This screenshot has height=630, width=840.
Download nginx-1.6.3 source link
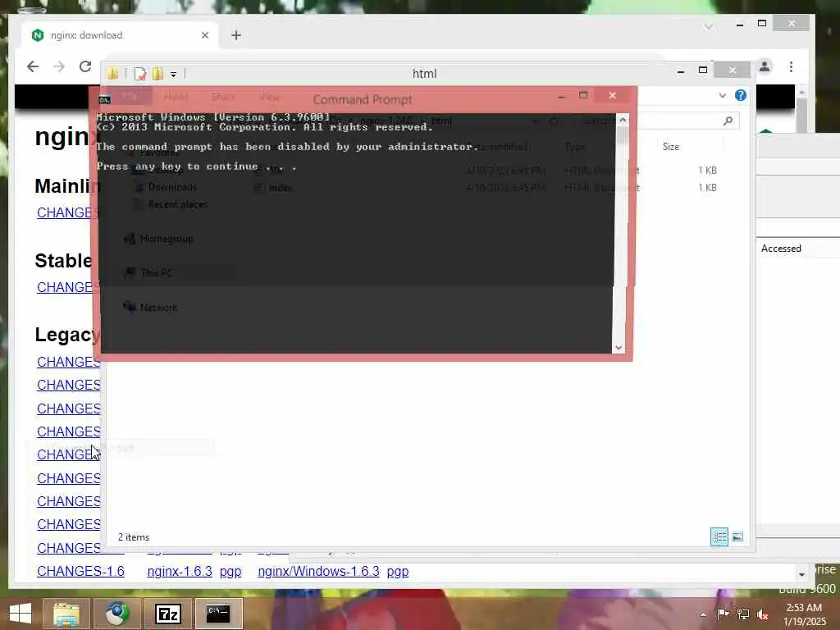coord(180,572)
